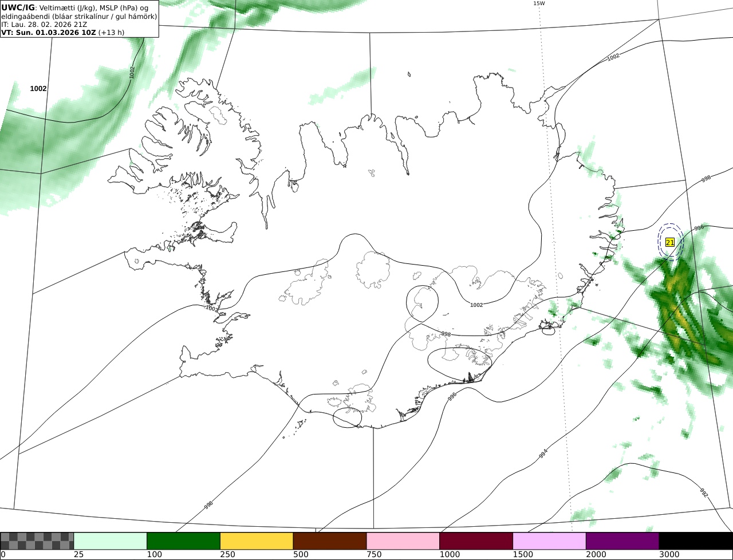Image resolution: width=733 pixels, height=560 pixels.
Task: Click the legend value 25
Action: click(78, 555)
